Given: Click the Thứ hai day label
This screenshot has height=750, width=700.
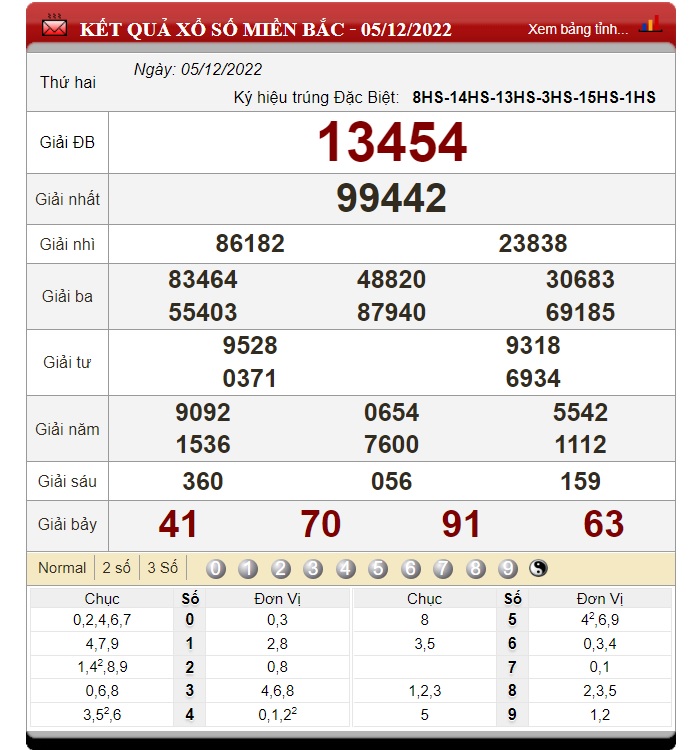Looking at the screenshot, I should (x=68, y=82).
